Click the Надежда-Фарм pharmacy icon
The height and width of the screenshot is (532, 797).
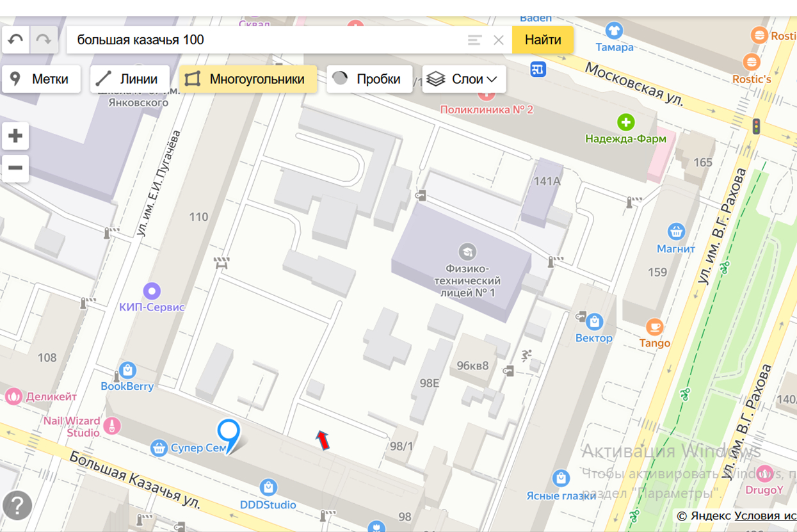(625, 122)
